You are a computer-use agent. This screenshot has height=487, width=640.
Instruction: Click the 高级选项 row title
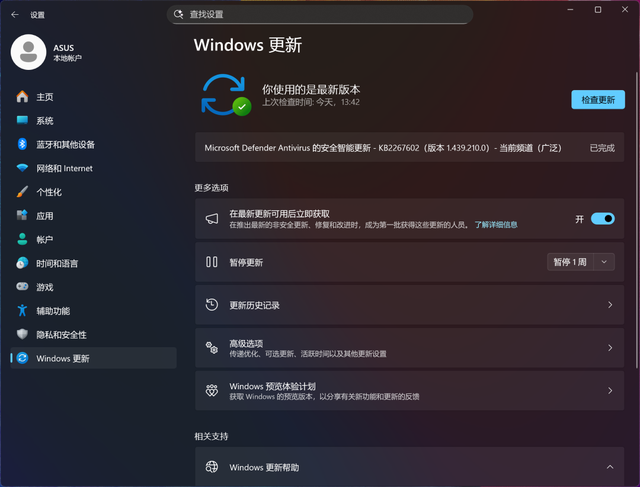[246, 343]
